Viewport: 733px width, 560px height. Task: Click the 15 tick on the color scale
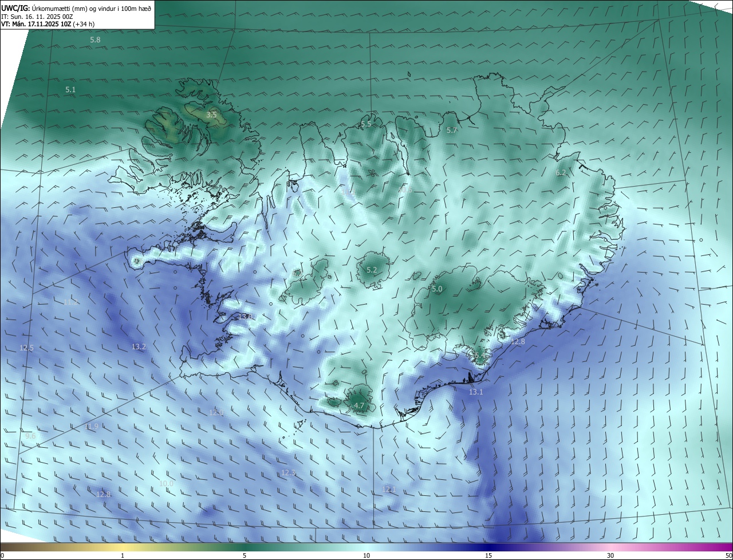tap(488, 555)
